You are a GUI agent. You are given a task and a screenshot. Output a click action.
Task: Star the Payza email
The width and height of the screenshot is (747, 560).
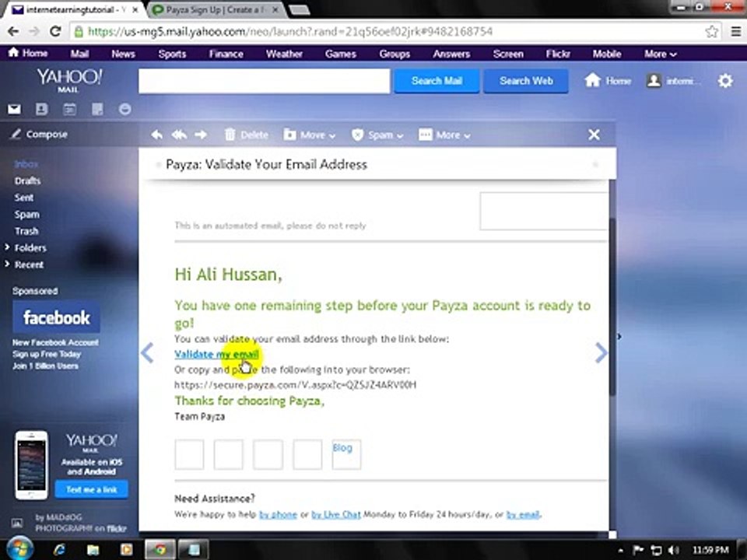[x=595, y=165]
